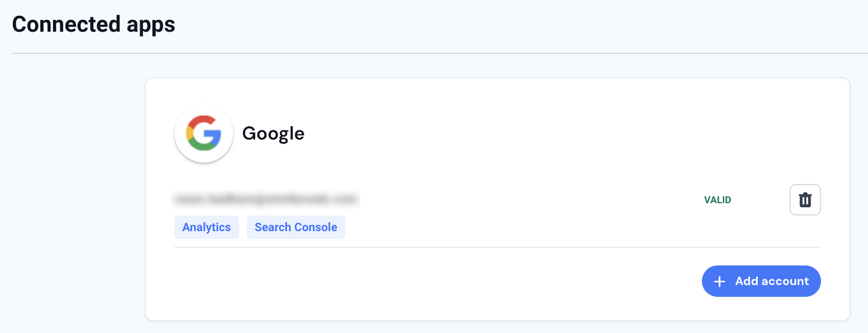The image size is (868, 333).
Task: Click the Search Console tag
Action: coord(296,227)
